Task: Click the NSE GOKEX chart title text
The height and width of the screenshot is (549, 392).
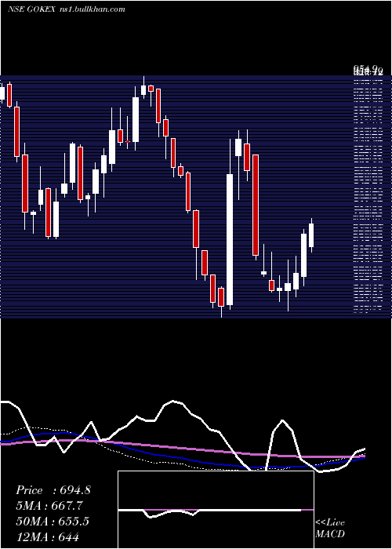Action: (x=31, y=9)
